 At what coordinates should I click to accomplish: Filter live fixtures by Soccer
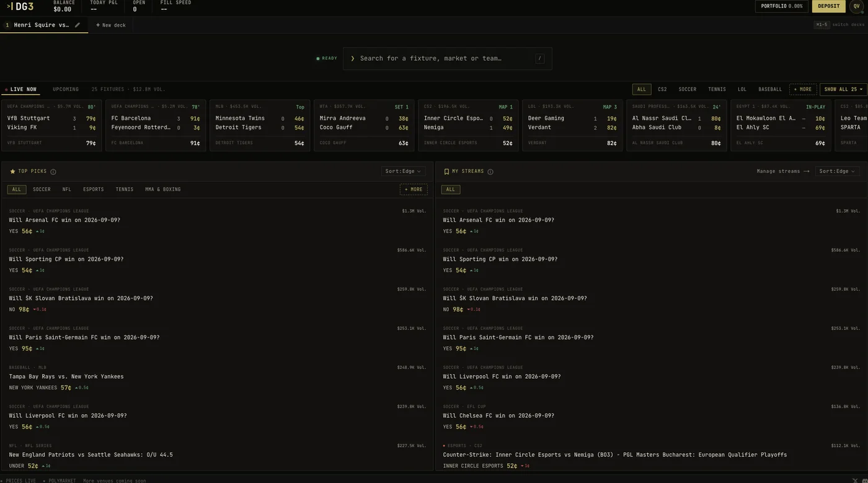[687, 89]
